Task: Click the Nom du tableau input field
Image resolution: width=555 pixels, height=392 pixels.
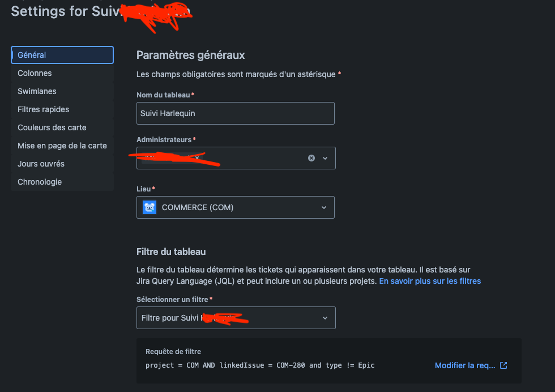Action: tap(236, 113)
